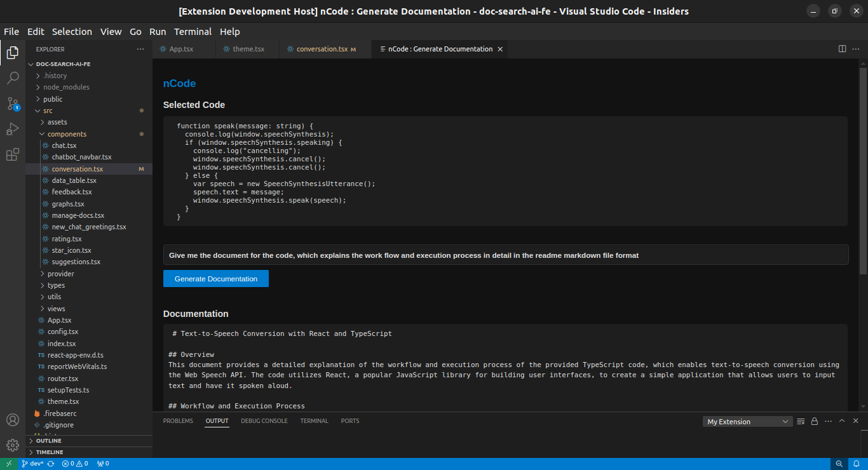This screenshot has height=470, width=868.
Task: Switch to the DEBUG CONSOLE tab
Action: tap(264, 421)
